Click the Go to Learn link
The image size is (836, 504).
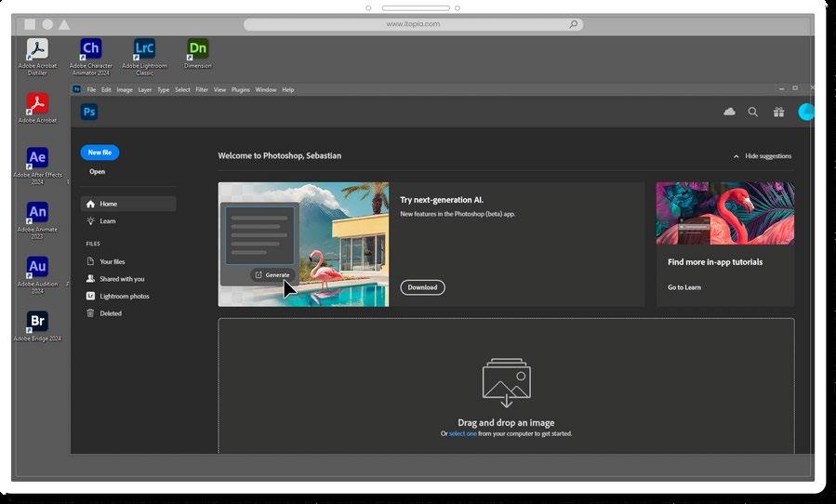[684, 287]
